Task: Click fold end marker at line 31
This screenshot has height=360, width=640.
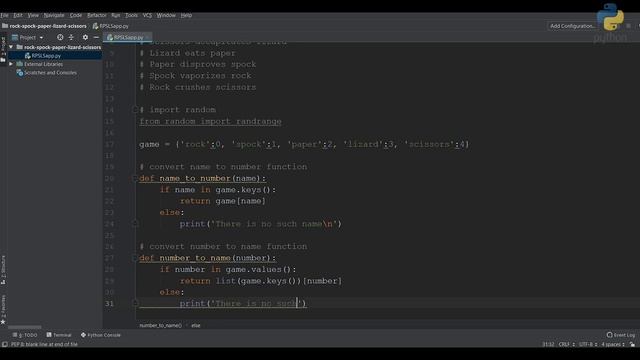Action: tap(135, 303)
